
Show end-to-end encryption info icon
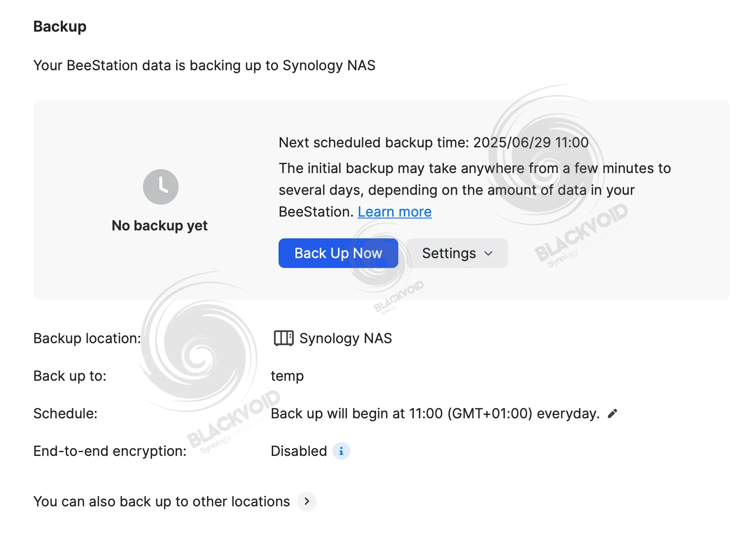pyautogui.click(x=341, y=451)
